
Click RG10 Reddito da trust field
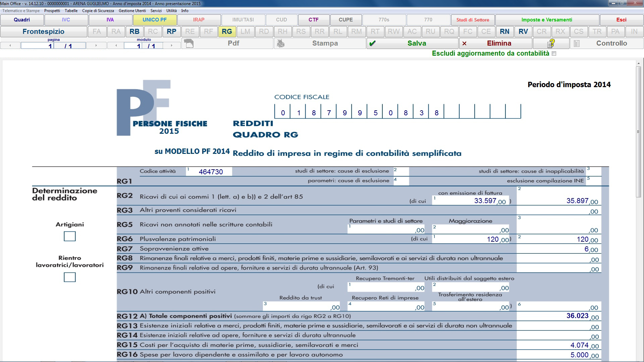(302, 306)
